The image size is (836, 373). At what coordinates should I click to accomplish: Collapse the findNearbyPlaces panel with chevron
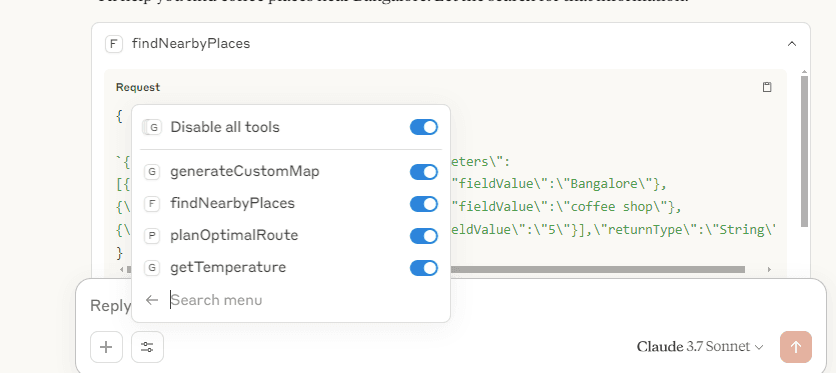coord(792,44)
